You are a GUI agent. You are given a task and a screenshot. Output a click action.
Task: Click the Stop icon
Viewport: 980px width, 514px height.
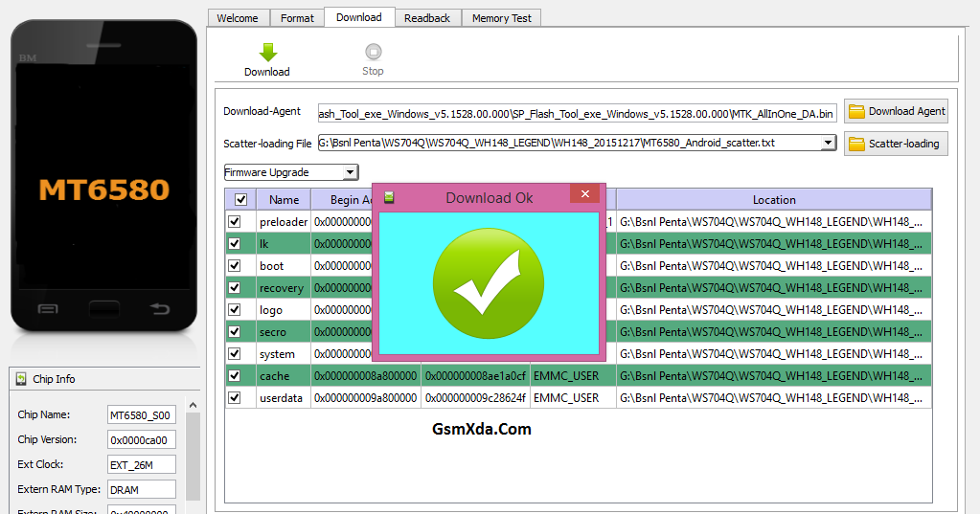click(373, 52)
